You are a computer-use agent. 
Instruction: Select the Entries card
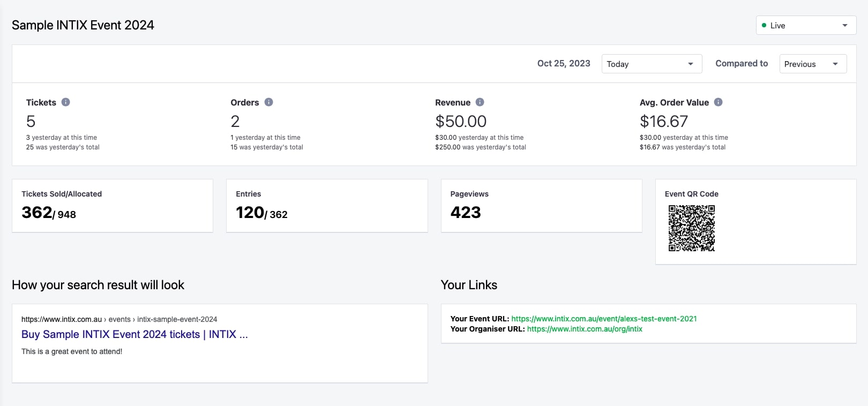click(327, 206)
